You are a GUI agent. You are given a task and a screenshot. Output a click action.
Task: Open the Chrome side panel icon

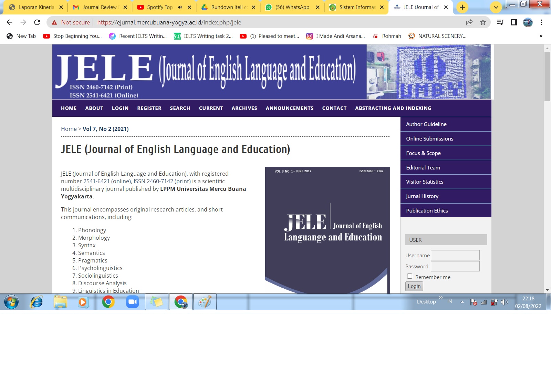point(514,22)
